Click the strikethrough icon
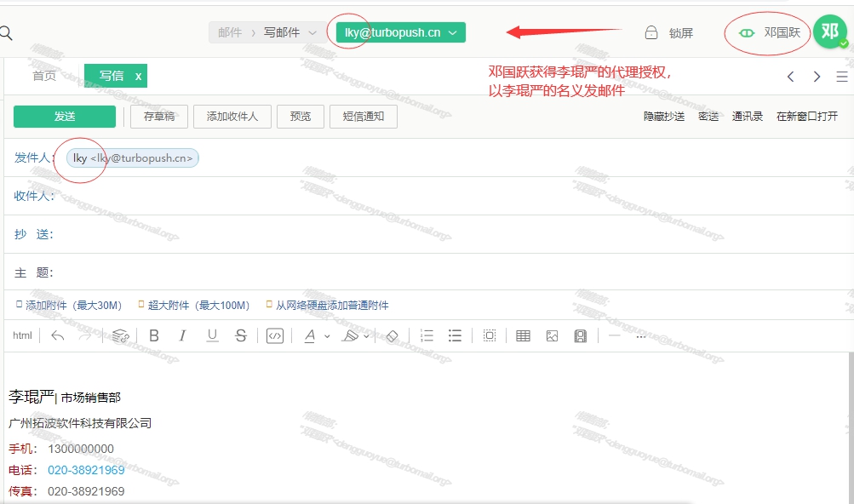The image size is (854, 504). coord(241,336)
